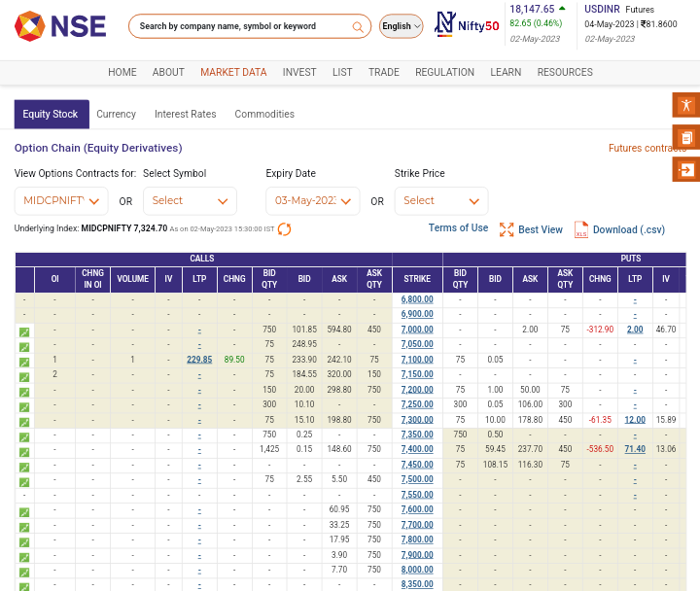Click the call CHNG value 89.50

[234, 360]
